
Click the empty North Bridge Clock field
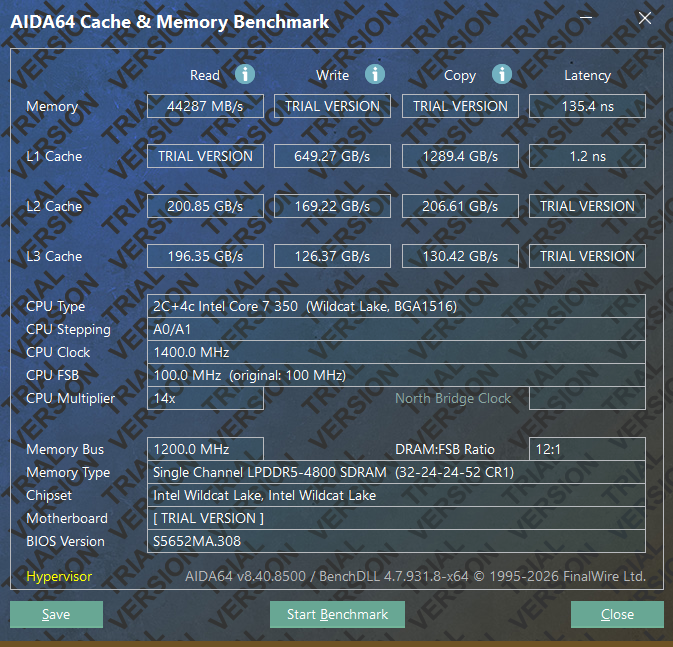[587, 398]
